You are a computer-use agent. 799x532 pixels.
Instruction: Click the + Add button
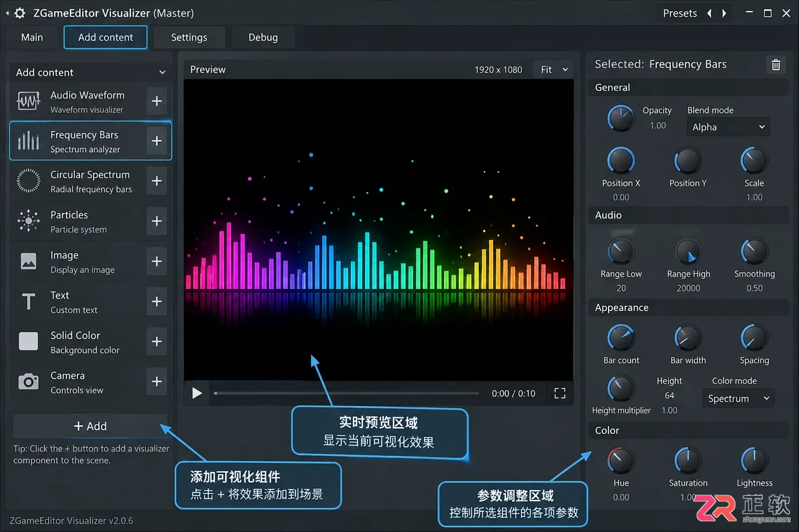click(90, 426)
